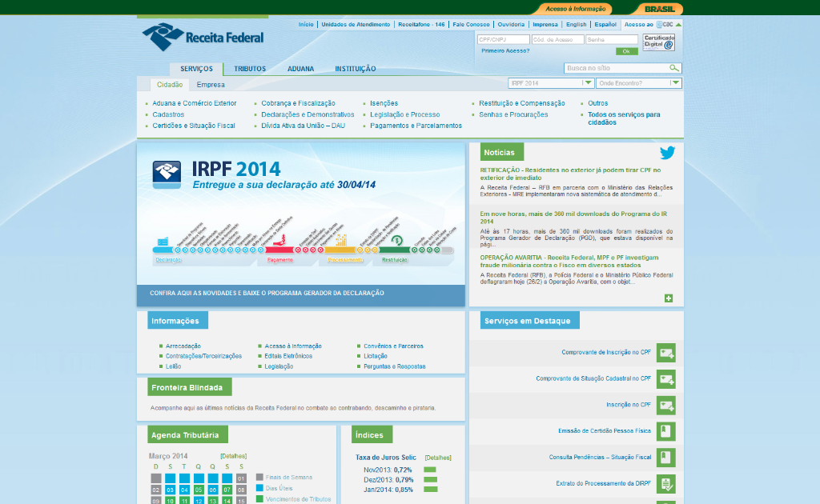This screenshot has height=504, width=820.
Task: Click icon beside Comprovante de Inscrição no CPF
Action: [666, 353]
